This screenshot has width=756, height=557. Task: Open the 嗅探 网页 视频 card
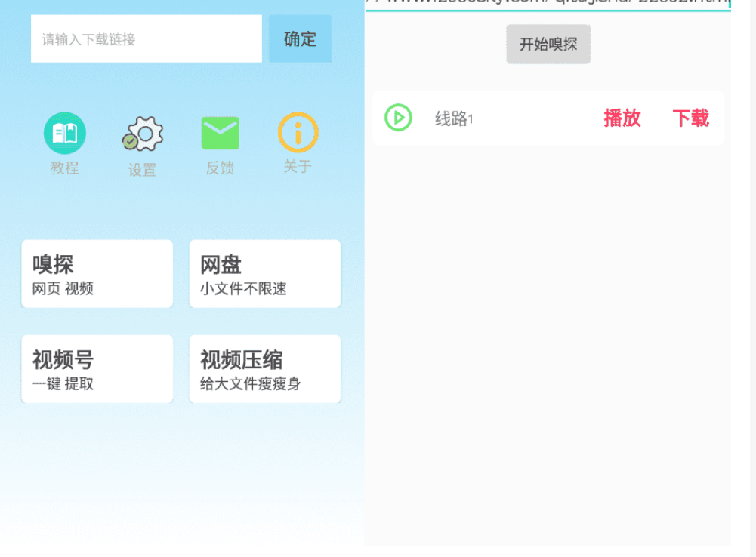(x=97, y=274)
